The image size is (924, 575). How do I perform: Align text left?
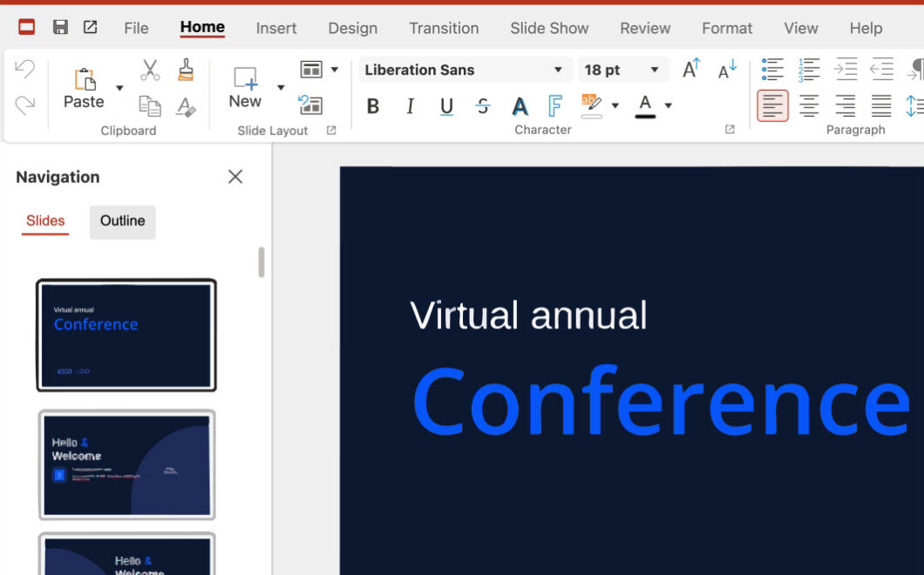[x=772, y=106]
